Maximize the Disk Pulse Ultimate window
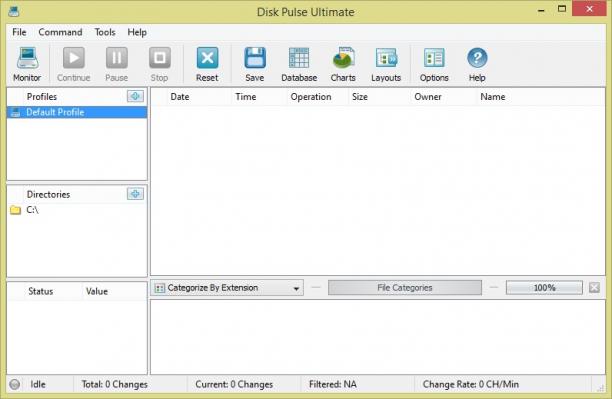 pos(562,9)
